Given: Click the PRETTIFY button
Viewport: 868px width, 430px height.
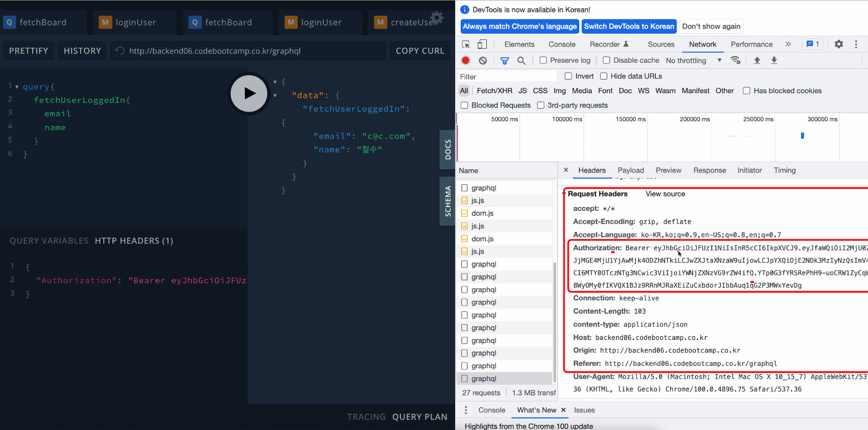Looking at the screenshot, I should pyautogui.click(x=29, y=51).
